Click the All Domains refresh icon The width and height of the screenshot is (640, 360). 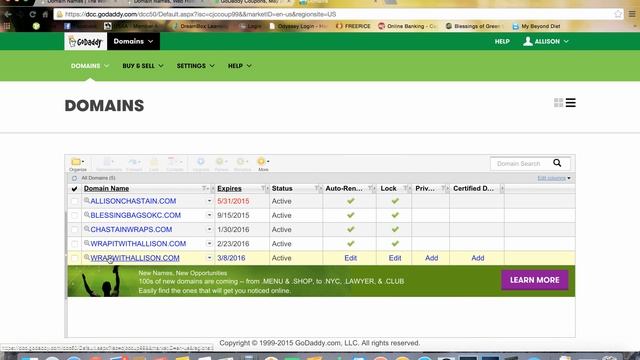pos(74,178)
